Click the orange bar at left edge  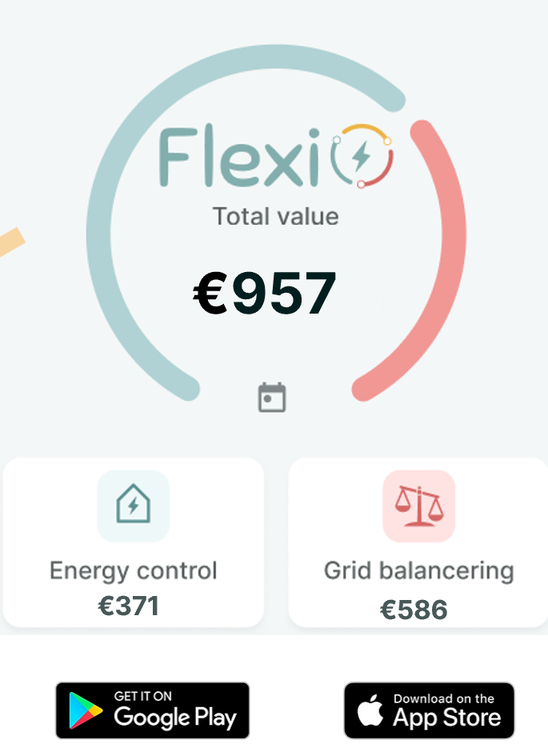click(x=10, y=242)
